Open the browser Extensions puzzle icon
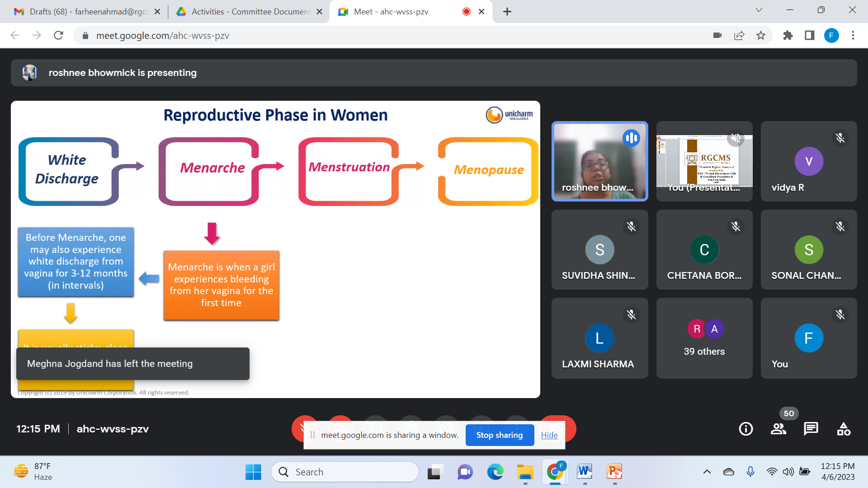 pos(788,35)
